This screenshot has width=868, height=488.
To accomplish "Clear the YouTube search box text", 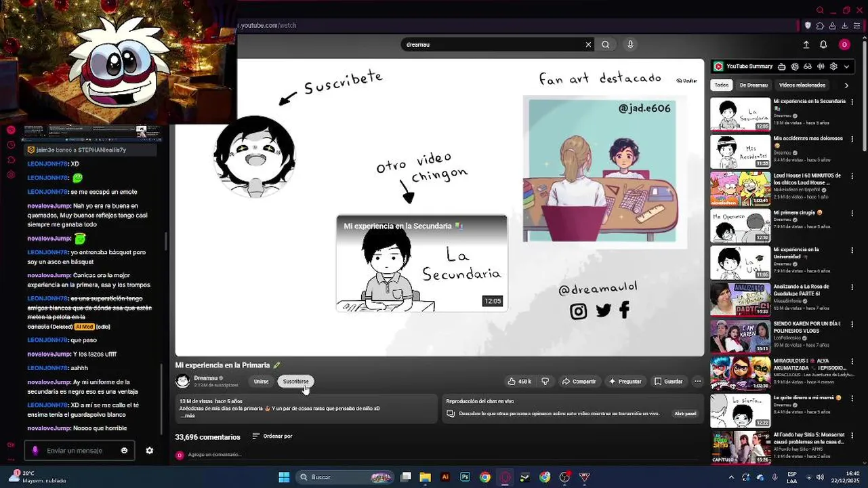I will [x=588, y=45].
